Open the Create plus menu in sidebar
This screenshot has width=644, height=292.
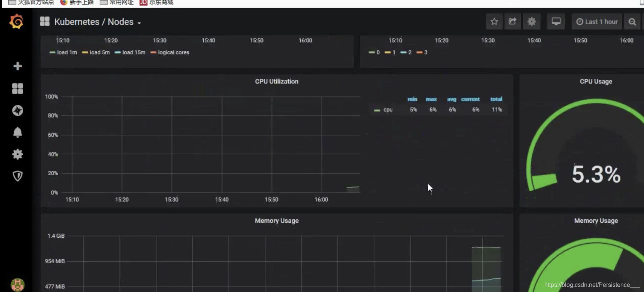pyautogui.click(x=18, y=66)
